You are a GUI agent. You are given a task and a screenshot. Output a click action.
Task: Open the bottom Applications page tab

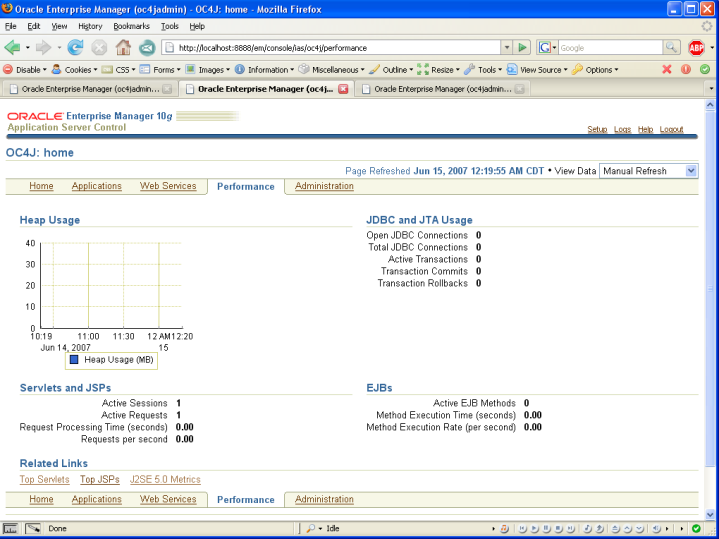(96, 499)
